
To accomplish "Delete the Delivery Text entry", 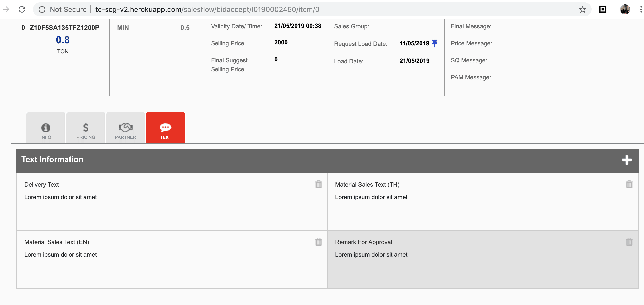I will 318,184.
